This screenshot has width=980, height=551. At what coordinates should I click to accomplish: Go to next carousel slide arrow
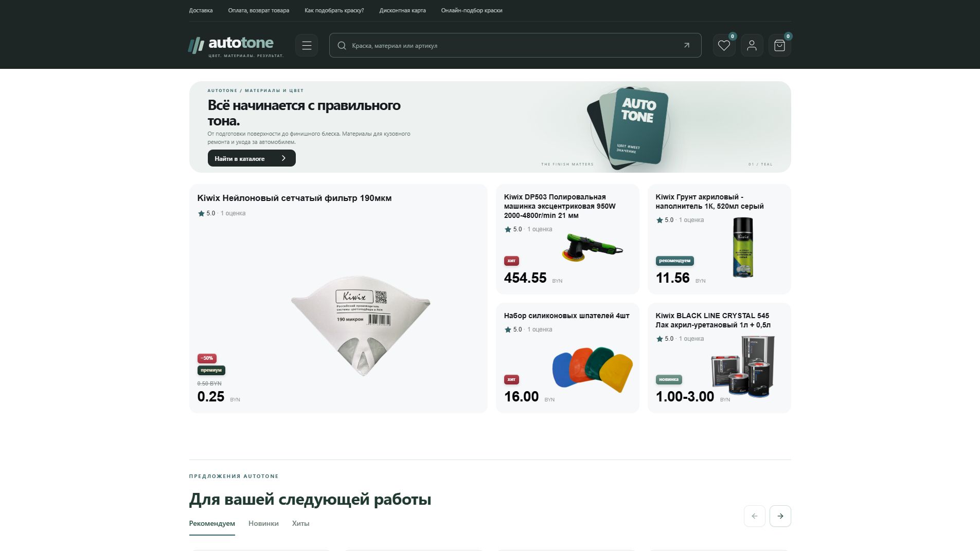(780, 516)
